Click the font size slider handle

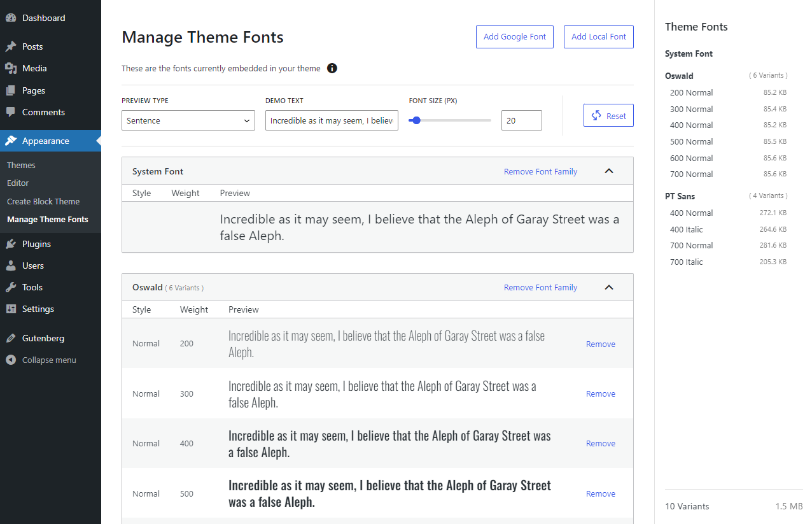coord(416,120)
